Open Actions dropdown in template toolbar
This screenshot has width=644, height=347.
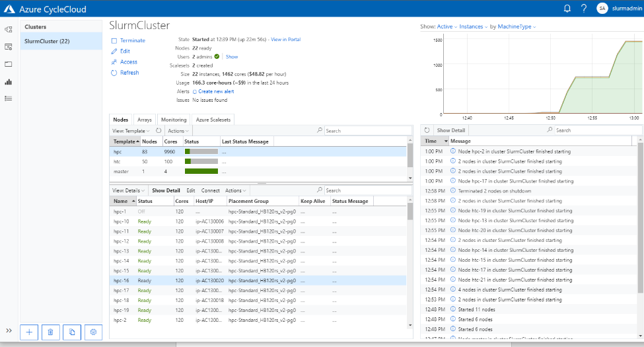178,131
